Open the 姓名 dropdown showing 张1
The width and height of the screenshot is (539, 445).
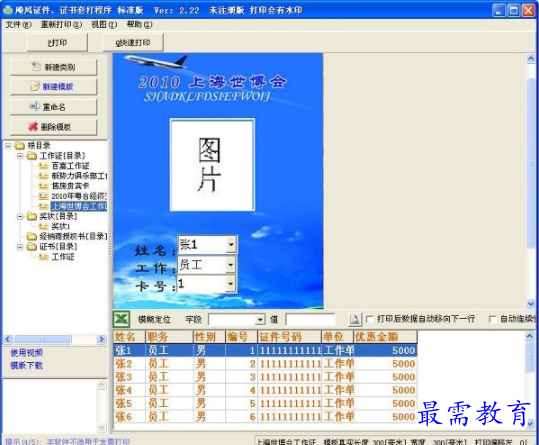[x=231, y=245]
